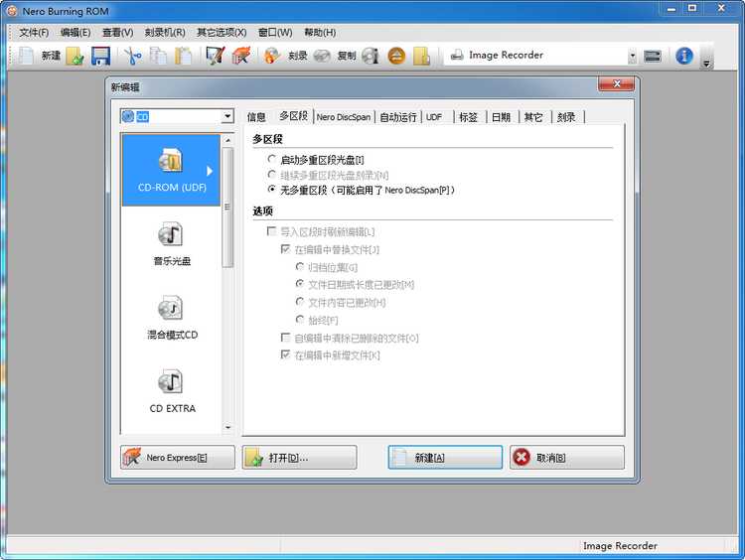
Task: Switch to the 信息 tab
Action: 256,117
